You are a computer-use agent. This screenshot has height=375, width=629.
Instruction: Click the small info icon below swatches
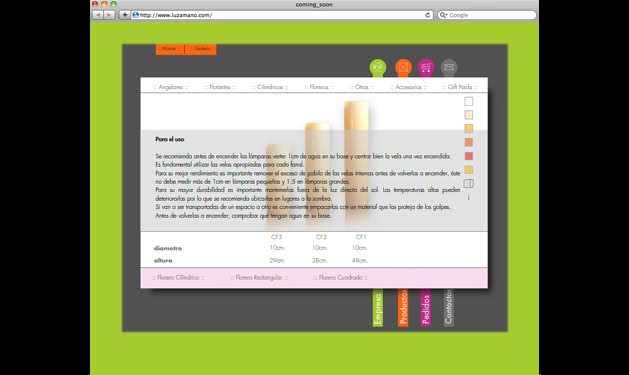coord(469,197)
